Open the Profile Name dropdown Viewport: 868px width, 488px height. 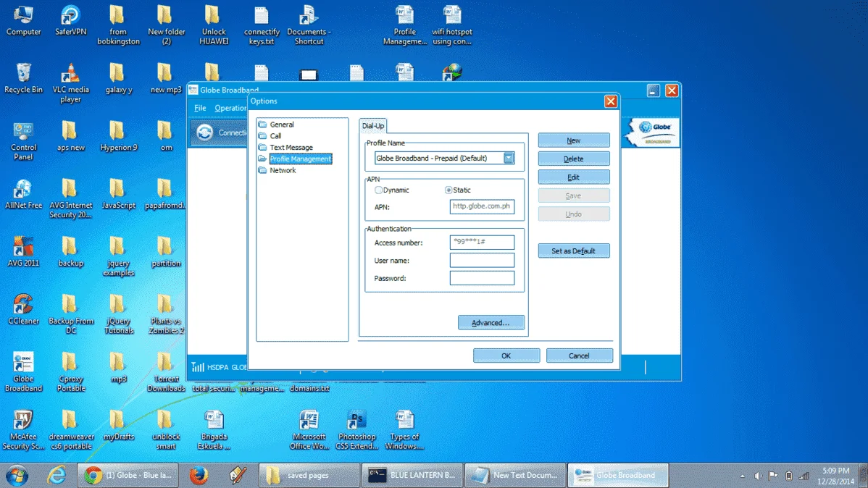click(508, 159)
